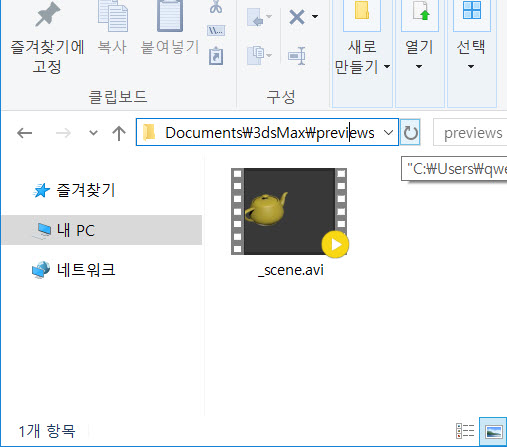Click the Delete X icon
Screen dimensions: 507x447
(297, 17)
